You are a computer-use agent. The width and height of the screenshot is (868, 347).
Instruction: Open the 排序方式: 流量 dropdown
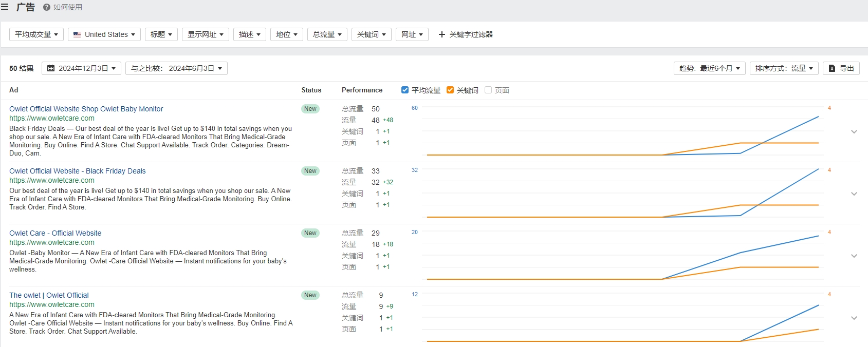click(x=784, y=68)
